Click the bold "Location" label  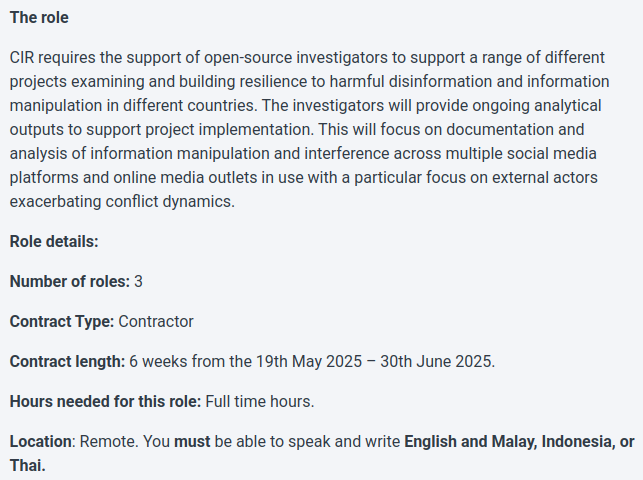tap(41, 442)
